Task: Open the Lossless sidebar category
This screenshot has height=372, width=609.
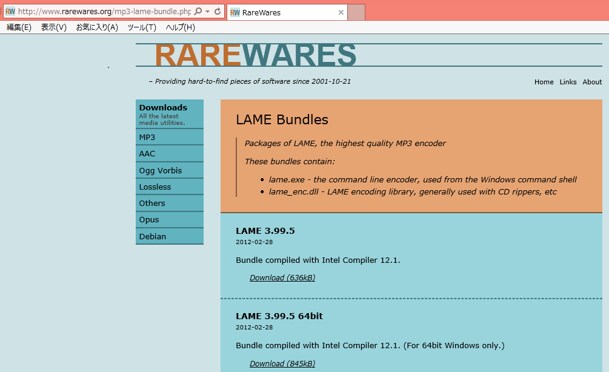Action: point(170,187)
